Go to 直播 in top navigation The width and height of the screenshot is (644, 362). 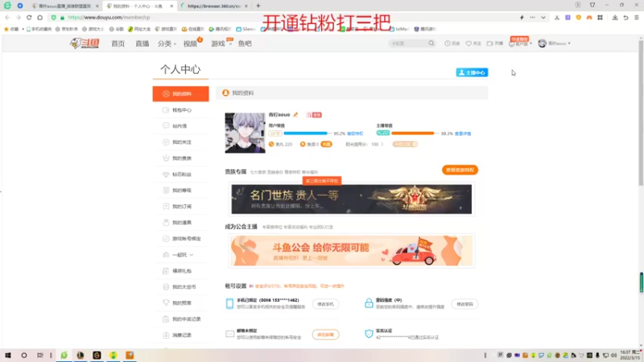142,43
